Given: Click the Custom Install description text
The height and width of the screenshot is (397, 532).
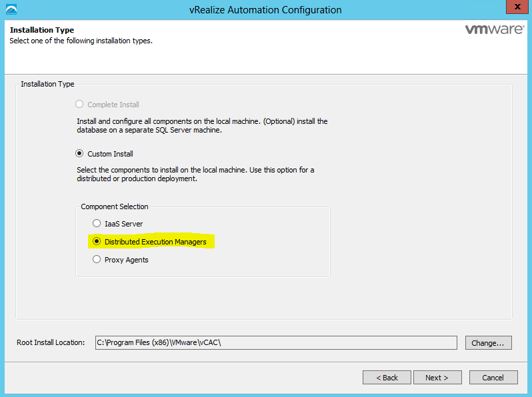Looking at the screenshot, I should 195,174.
